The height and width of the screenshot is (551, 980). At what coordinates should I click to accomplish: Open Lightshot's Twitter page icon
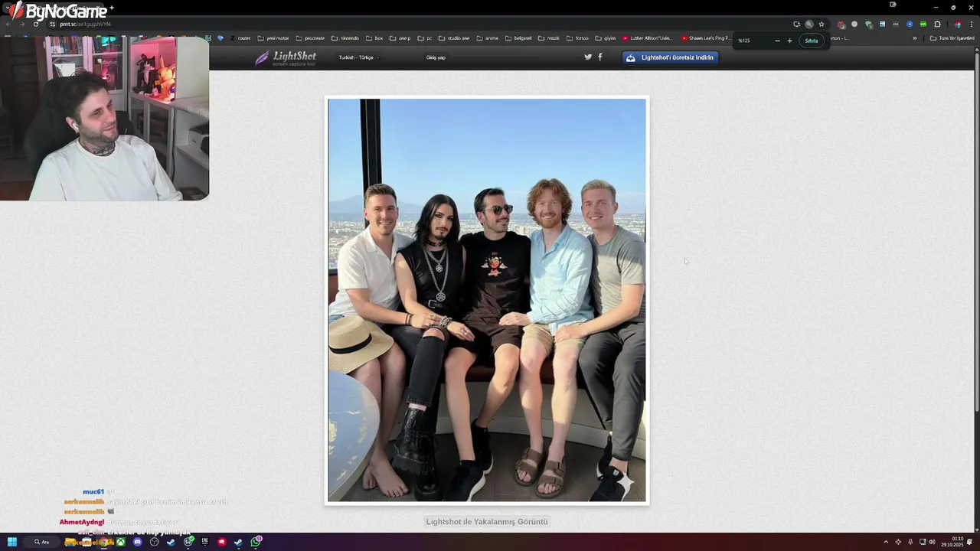[x=588, y=57]
